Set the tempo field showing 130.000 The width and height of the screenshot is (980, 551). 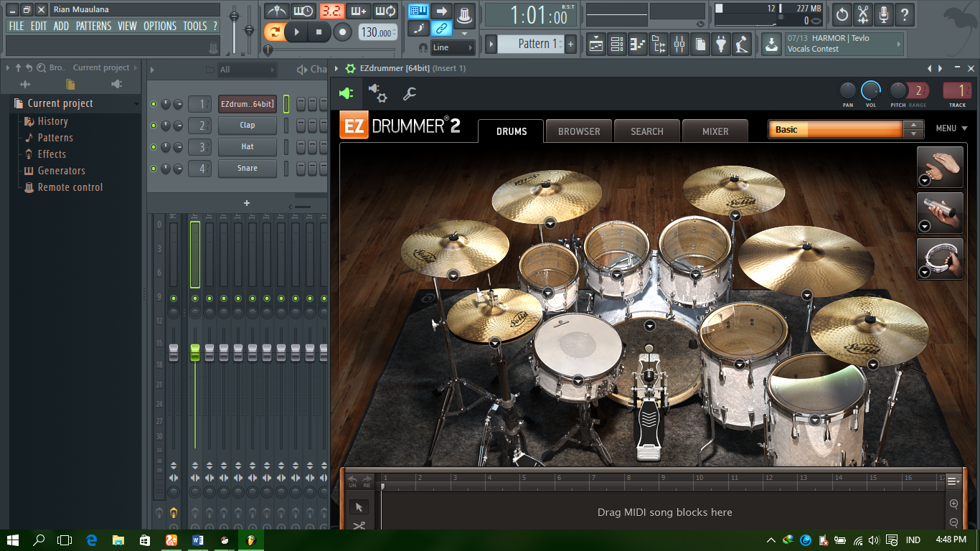(377, 32)
